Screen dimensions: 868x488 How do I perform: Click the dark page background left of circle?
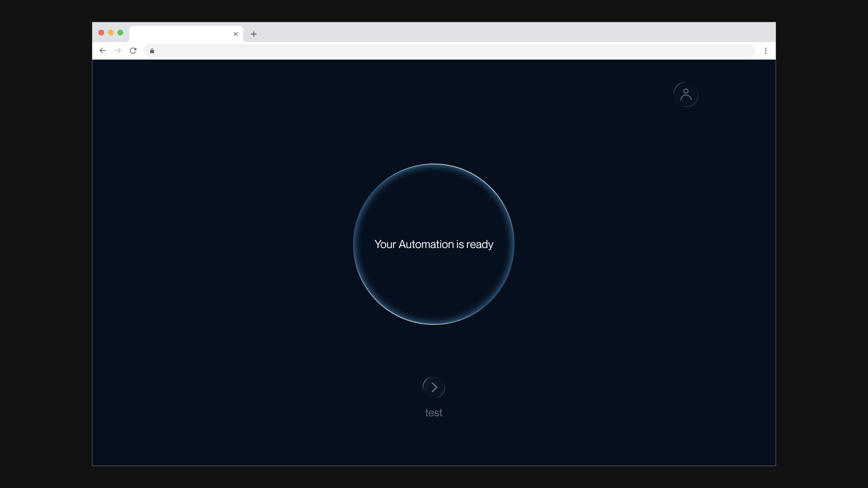point(226,244)
